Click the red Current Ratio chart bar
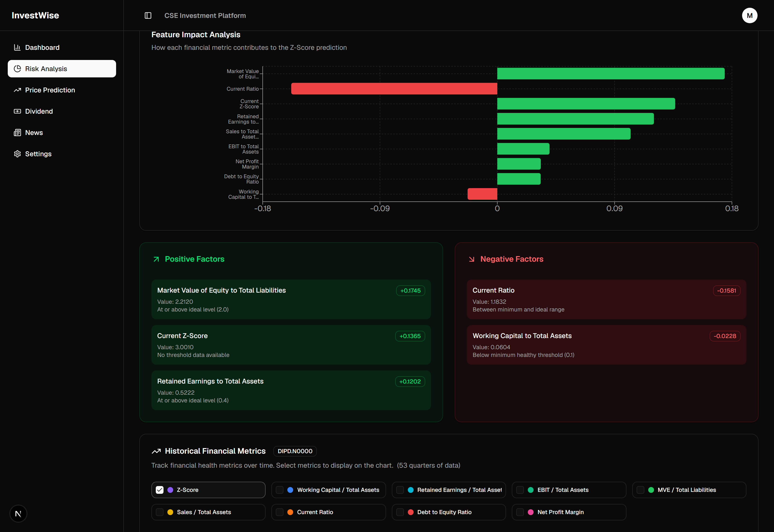This screenshot has height=532, width=774. [394, 89]
